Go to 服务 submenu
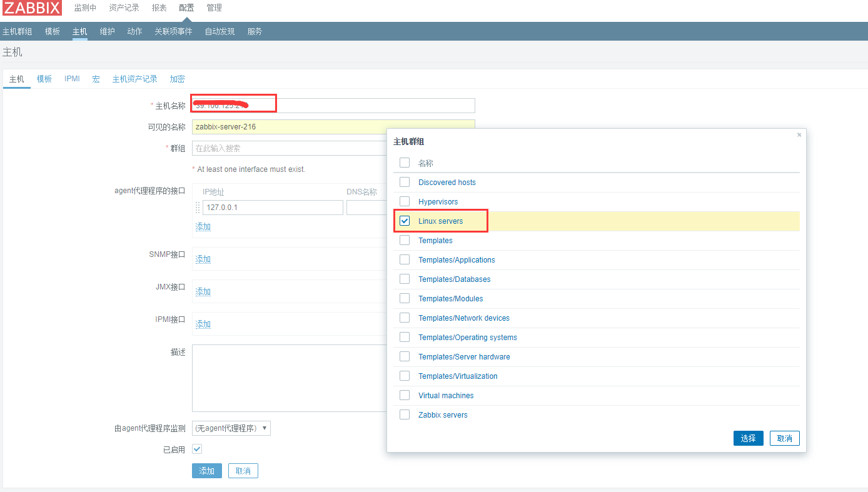The height and width of the screenshot is (492, 868). coord(255,31)
